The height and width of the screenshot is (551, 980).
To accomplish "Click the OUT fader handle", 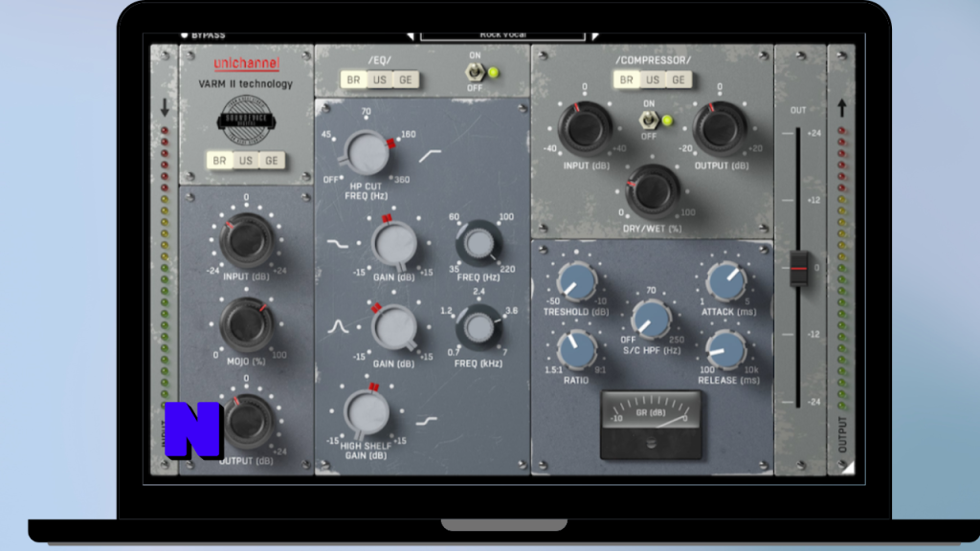I will pyautogui.click(x=798, y=268).
